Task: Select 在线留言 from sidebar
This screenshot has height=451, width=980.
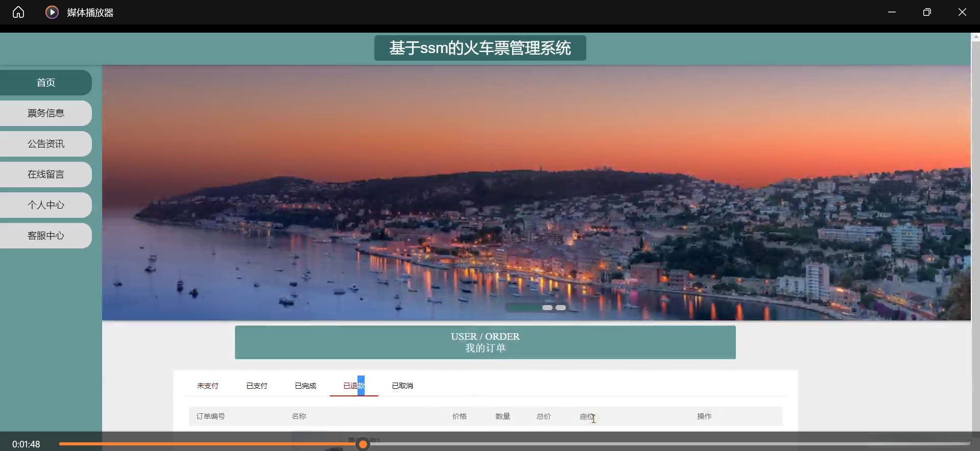Action: (x=46, y=174)
